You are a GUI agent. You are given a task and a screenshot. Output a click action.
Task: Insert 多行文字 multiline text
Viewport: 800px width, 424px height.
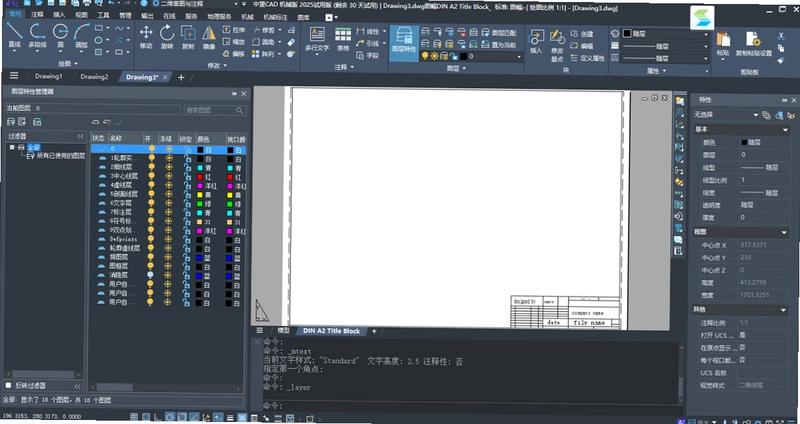(x=317, y=39)
